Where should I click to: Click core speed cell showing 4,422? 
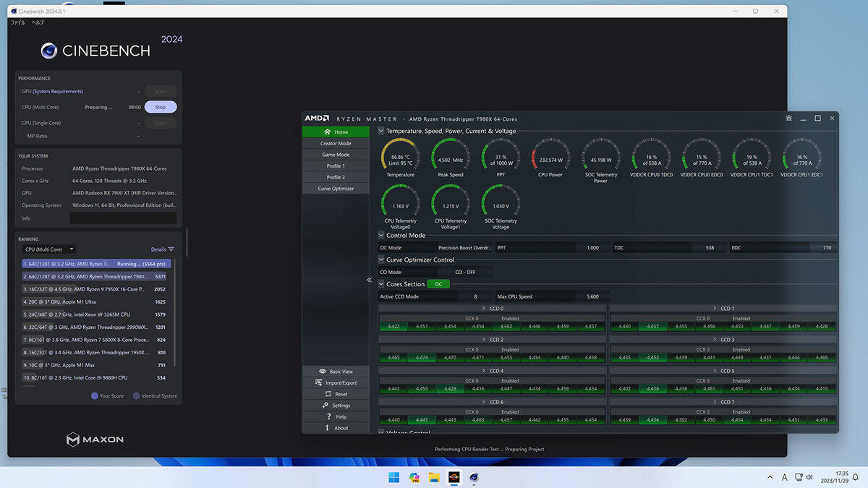(x=393, y=327)
